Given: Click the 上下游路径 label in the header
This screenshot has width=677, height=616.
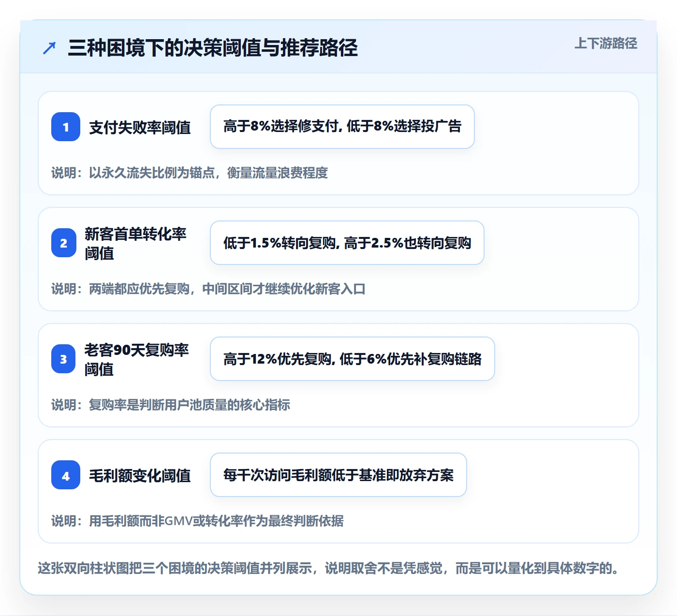Looking at the screenshot, I should (x=606, y=44).
